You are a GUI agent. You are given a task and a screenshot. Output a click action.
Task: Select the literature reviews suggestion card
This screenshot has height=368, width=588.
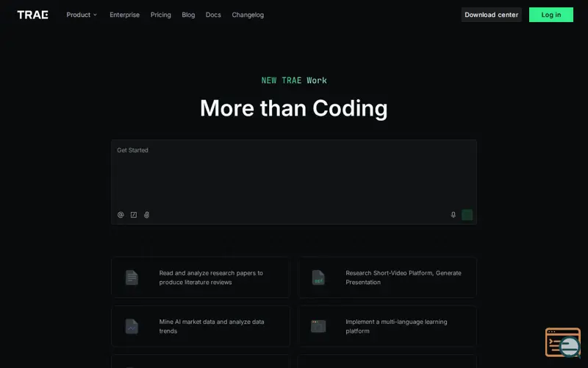coord(201,277)
